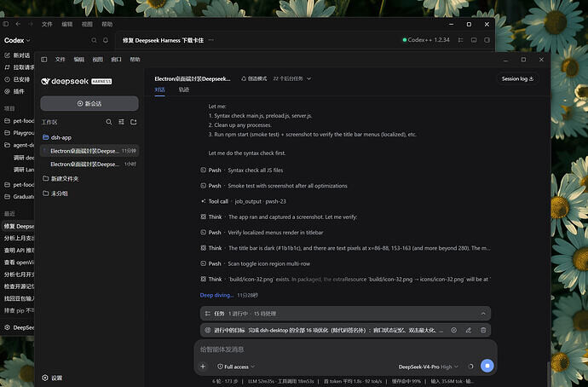This screenshot has height=387, width=588.
Task: Select the Electron session from 1 hour ago
Action: (x=89, y=164)
